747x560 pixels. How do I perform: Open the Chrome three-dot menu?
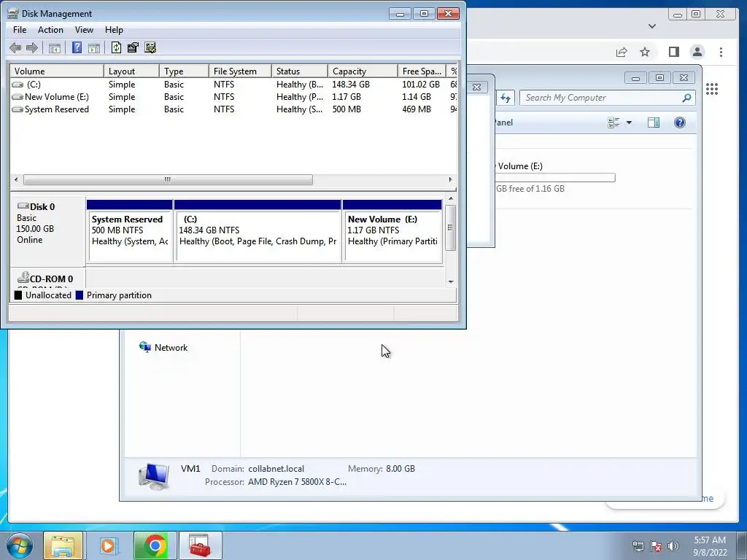point(721,52)
